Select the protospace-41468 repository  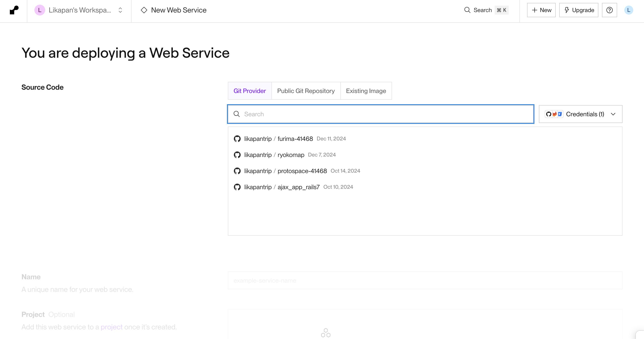point(302,171)
